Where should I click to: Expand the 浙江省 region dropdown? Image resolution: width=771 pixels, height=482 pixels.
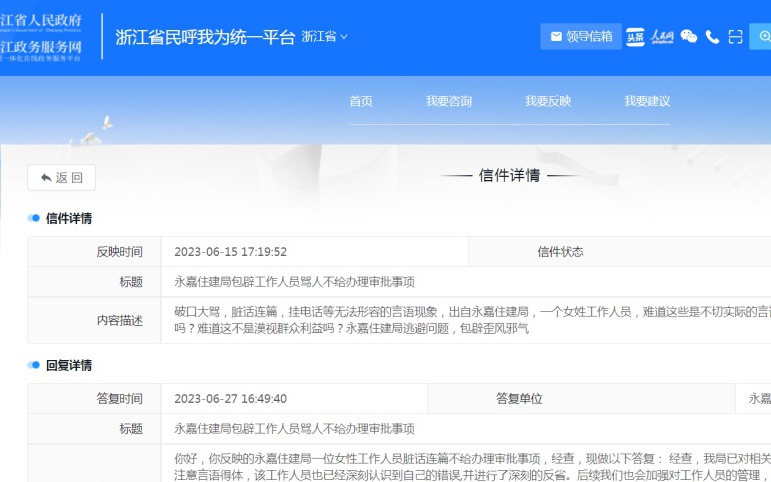point(325,37)
